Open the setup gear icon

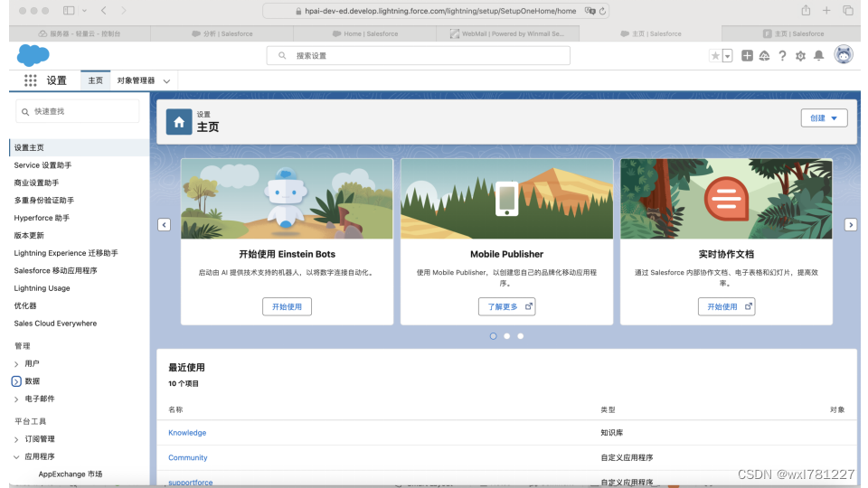click(800, 56)
